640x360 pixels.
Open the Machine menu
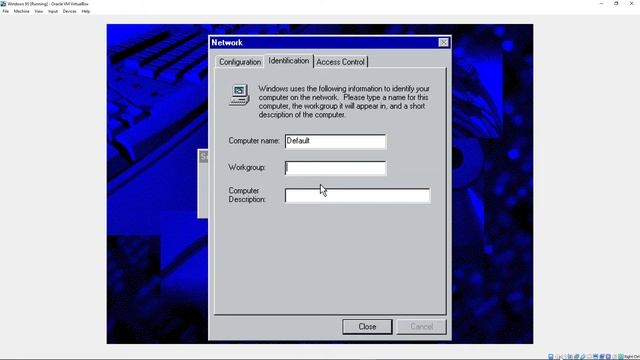21,11
